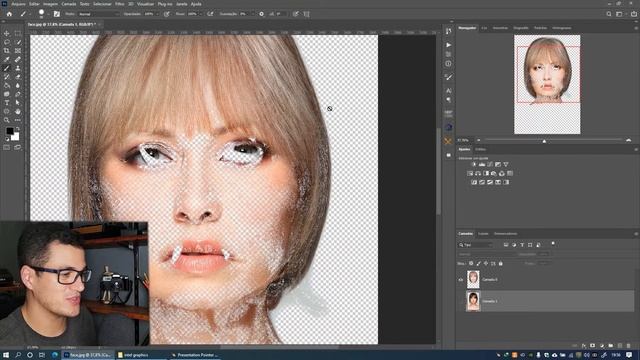The height and width of the screenshot is (360, 640).
Task: Delete layer trash icon
Action: click(629, 346)
